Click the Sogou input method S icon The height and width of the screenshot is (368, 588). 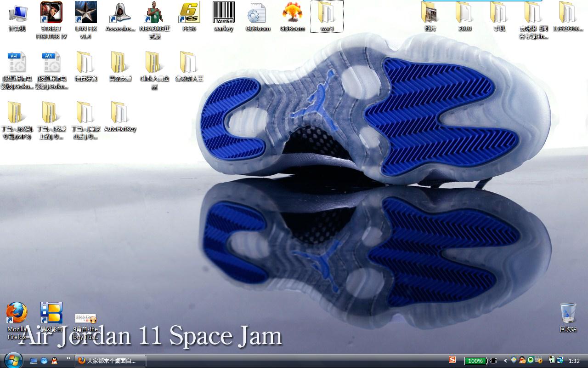[452, 360]
